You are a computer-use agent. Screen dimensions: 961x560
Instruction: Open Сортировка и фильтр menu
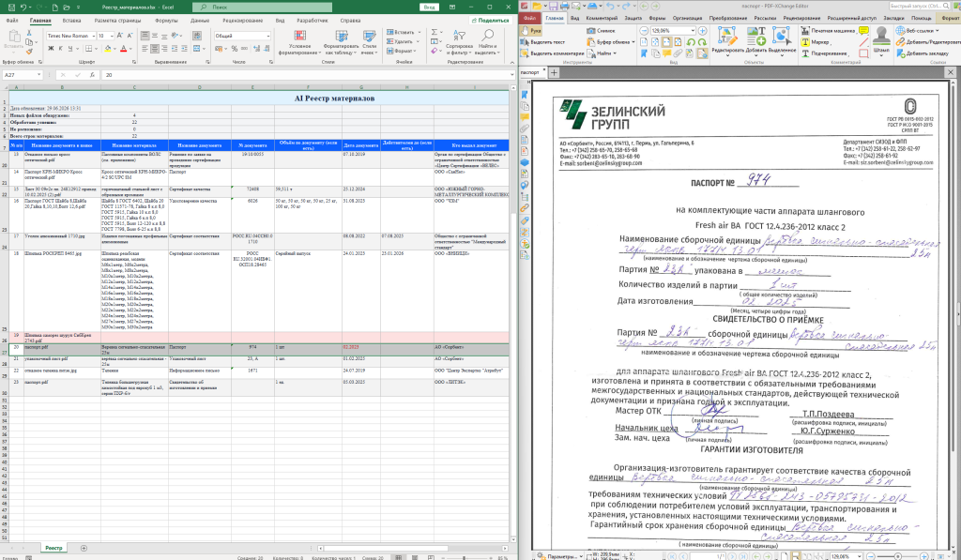pyautogui.click(x=459, y=42)
